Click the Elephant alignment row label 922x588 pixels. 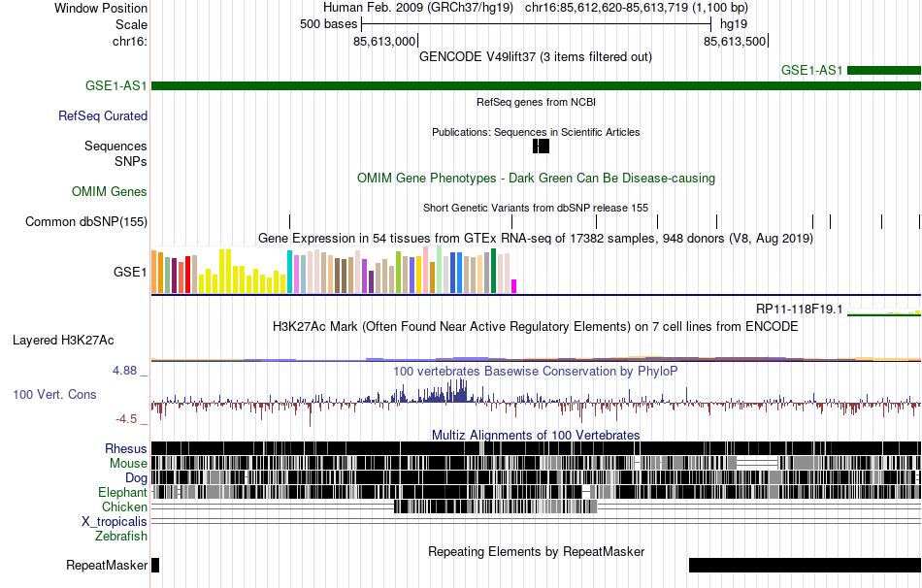[x=122, y=493]
